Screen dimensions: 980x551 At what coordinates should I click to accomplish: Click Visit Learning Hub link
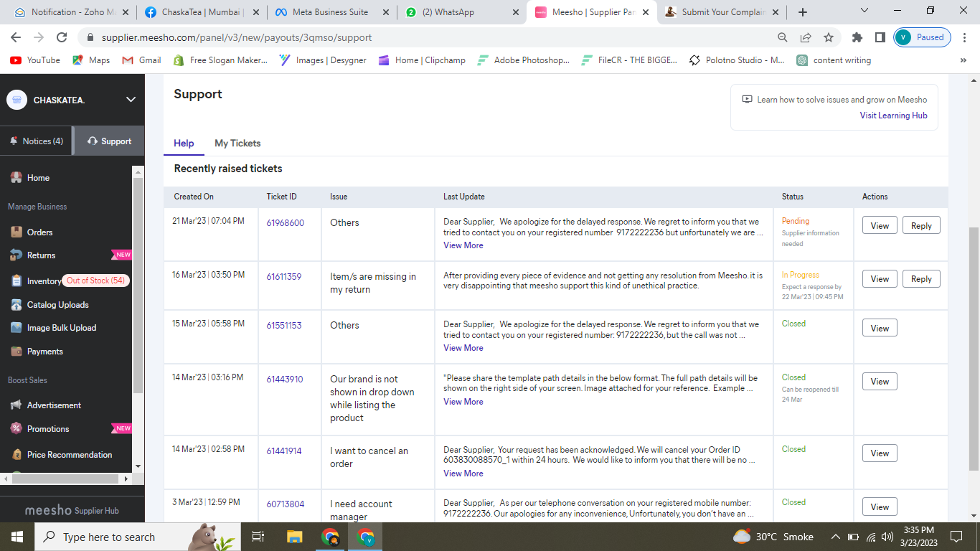(x=893, y=116)
